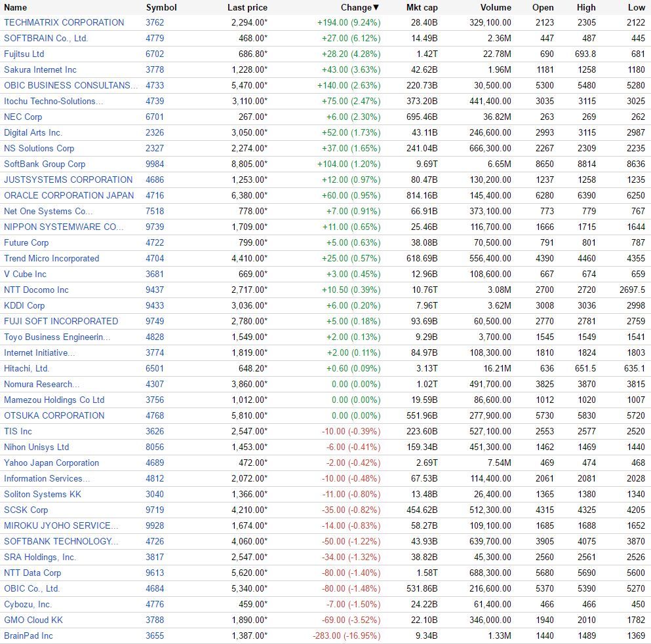The height and width of the screenshot is (644, 651).
Task: Open TIS Inc company link
Action: (18, 432)
